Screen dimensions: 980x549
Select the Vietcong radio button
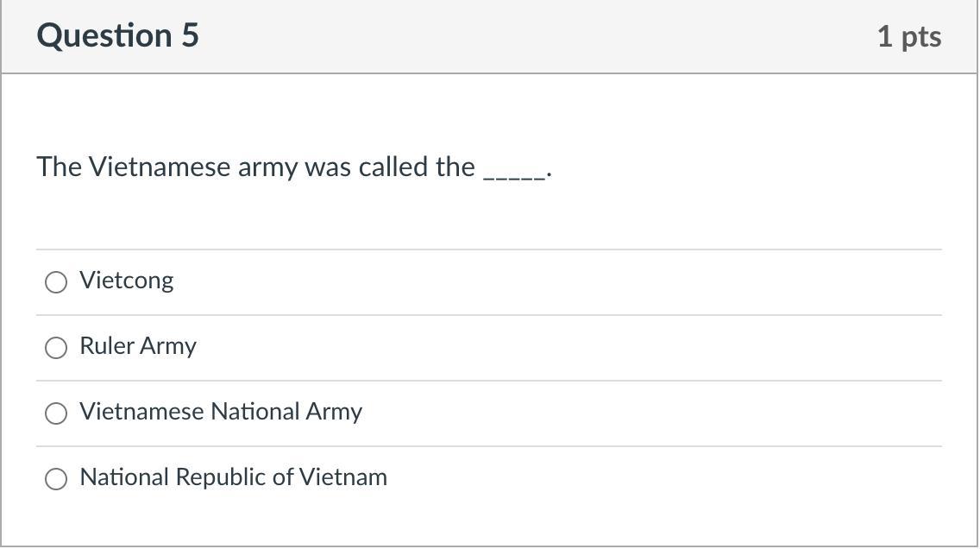tap(56, 282)
